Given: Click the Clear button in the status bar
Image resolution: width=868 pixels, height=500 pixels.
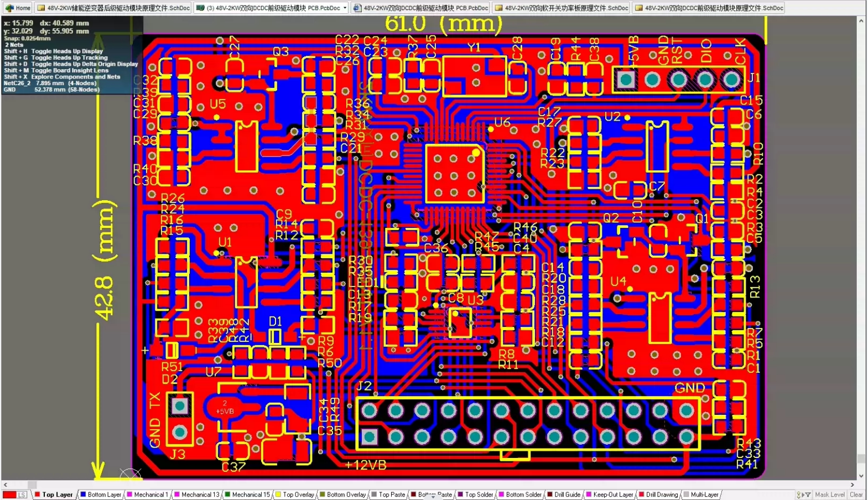Looking at the screenshot, I should click(856, 494).
